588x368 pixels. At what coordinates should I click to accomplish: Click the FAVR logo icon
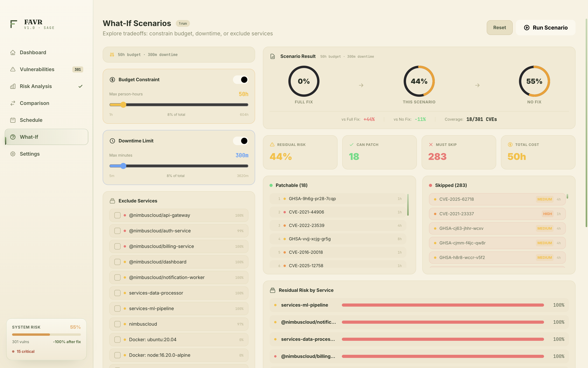pos(14,24)
